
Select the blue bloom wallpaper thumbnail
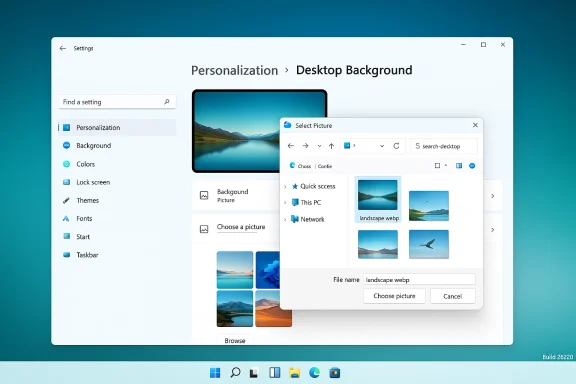(268, 270)
